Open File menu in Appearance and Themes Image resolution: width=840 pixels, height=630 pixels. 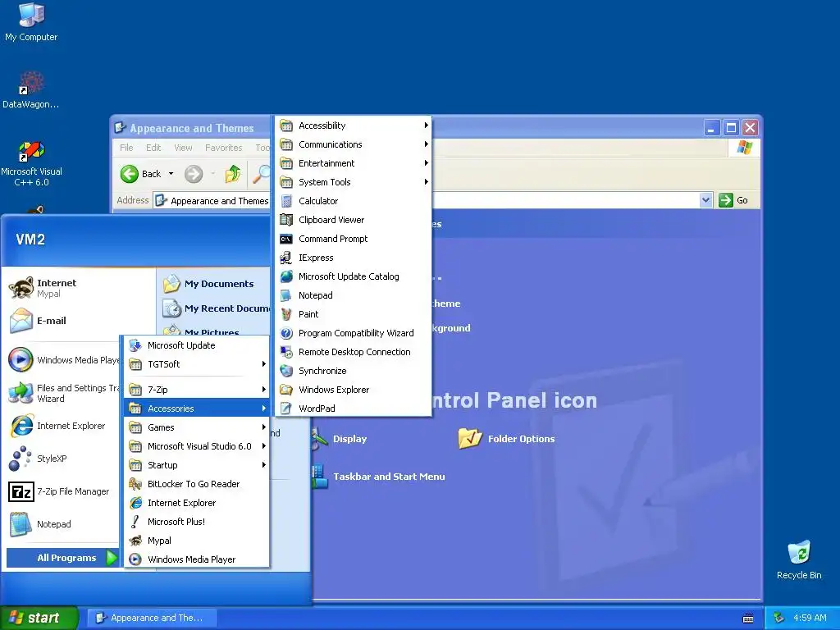point(126,148)
